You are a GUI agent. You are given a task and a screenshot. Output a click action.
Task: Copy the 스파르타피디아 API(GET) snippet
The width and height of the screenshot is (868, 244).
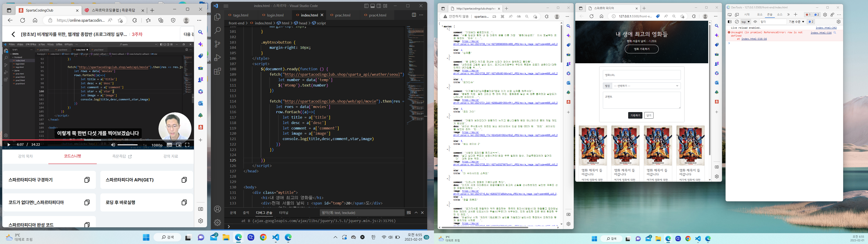184,180
